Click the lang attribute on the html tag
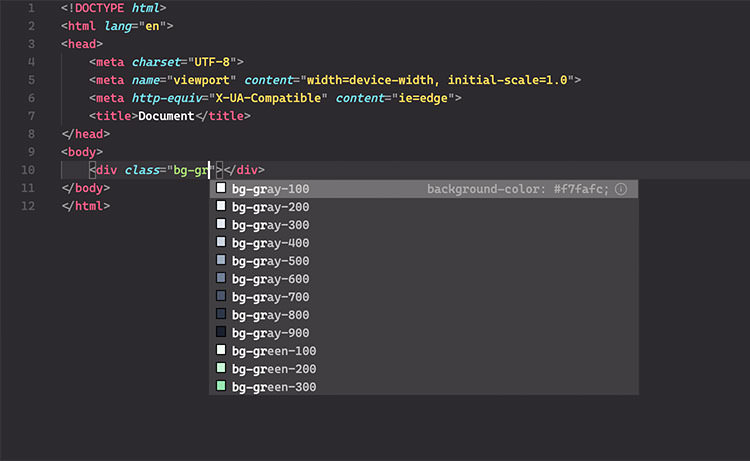The width and height of the screenshot is (750, 461). (118, 26)
